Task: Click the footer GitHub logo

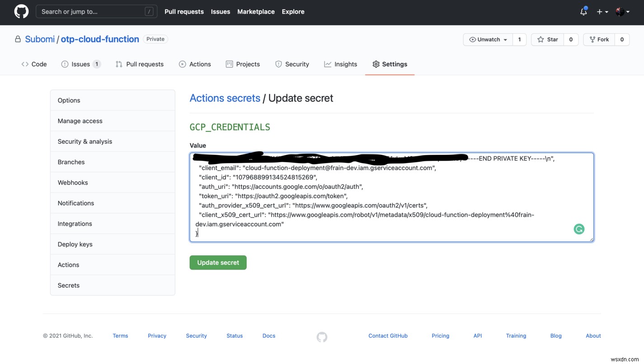Action: click(x=322, y=336)
